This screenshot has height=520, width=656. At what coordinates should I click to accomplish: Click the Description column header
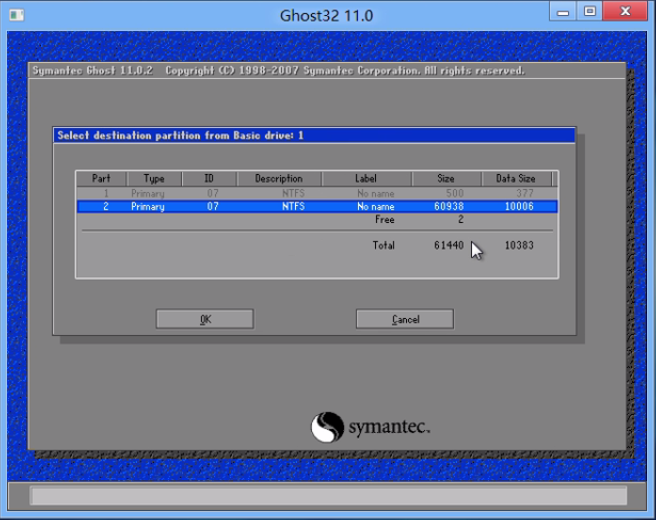279,179
